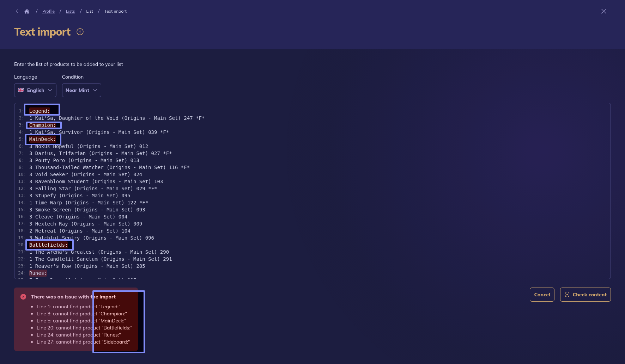The height and width of the screenshot is (364, 625).
Task: Place cursor on the Runes: line
Action: pyautogui.click(x=38, y=273)
